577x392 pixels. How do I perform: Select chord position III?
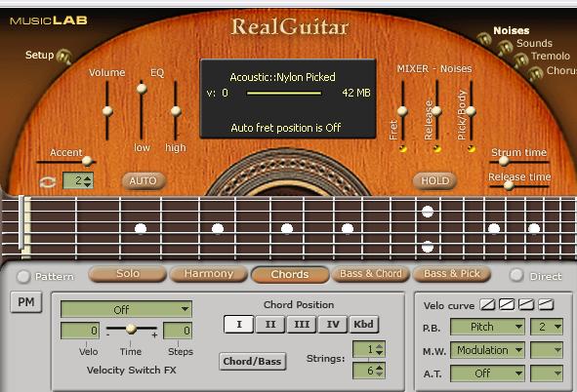(302, 325)
